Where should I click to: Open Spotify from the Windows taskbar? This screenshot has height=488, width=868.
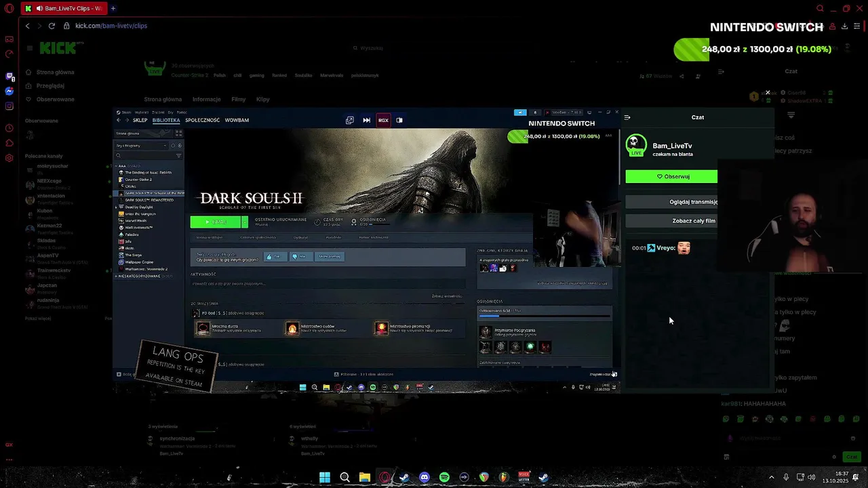[444, 477]
